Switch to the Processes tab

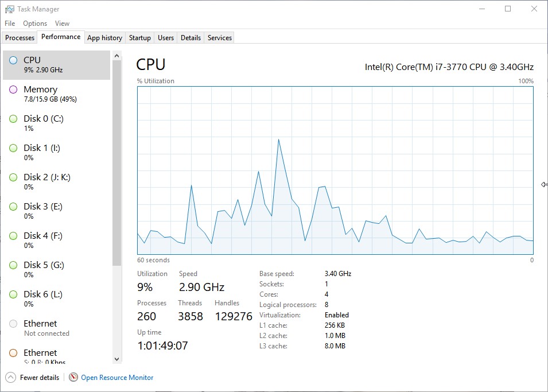20,38
